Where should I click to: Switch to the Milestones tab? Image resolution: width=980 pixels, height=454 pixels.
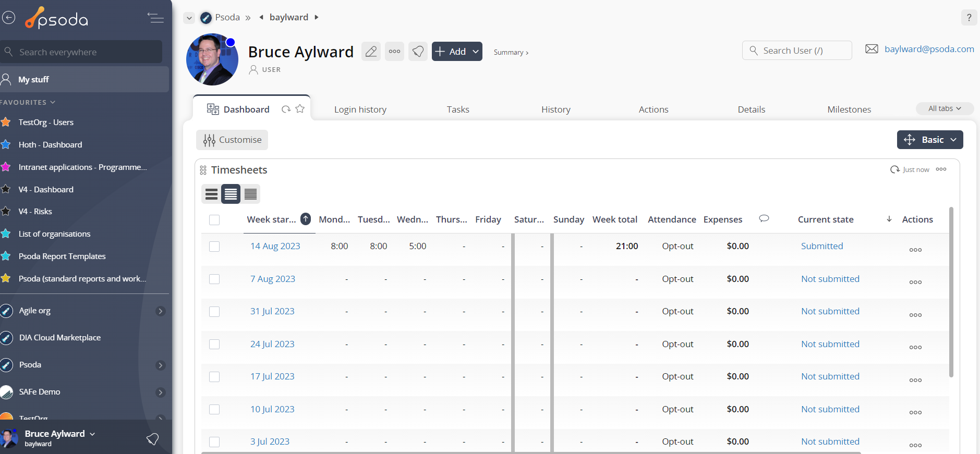(849, 109)
